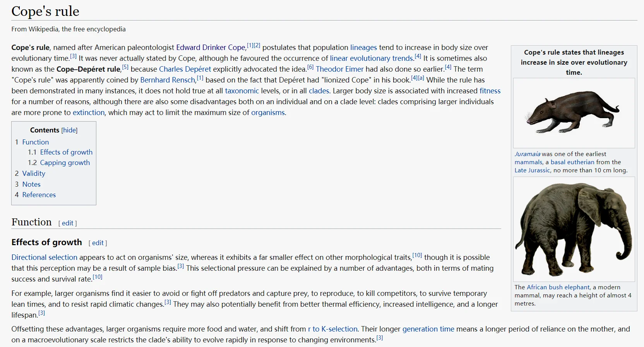Open the mammals caption link
644x347 pixels.
tap(528, 162)
